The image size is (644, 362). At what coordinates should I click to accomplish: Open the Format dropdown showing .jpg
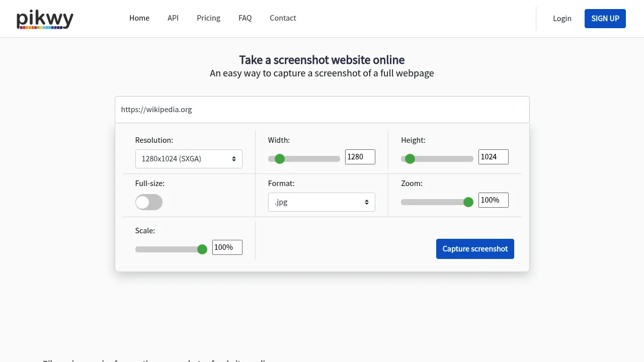321,202
